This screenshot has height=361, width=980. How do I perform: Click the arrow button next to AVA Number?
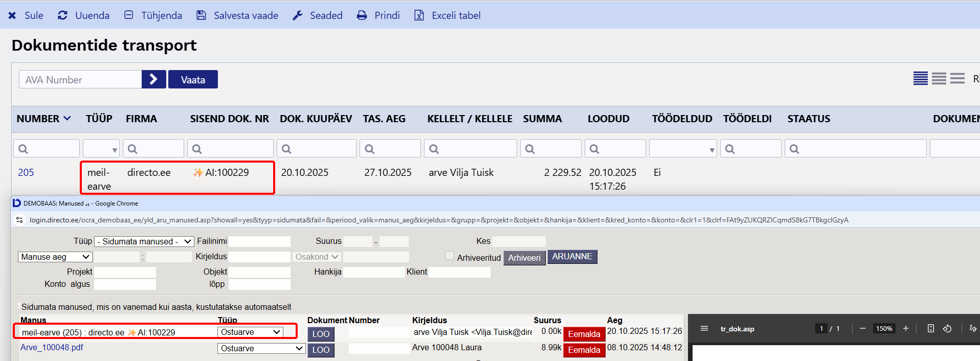pos(153,79)
